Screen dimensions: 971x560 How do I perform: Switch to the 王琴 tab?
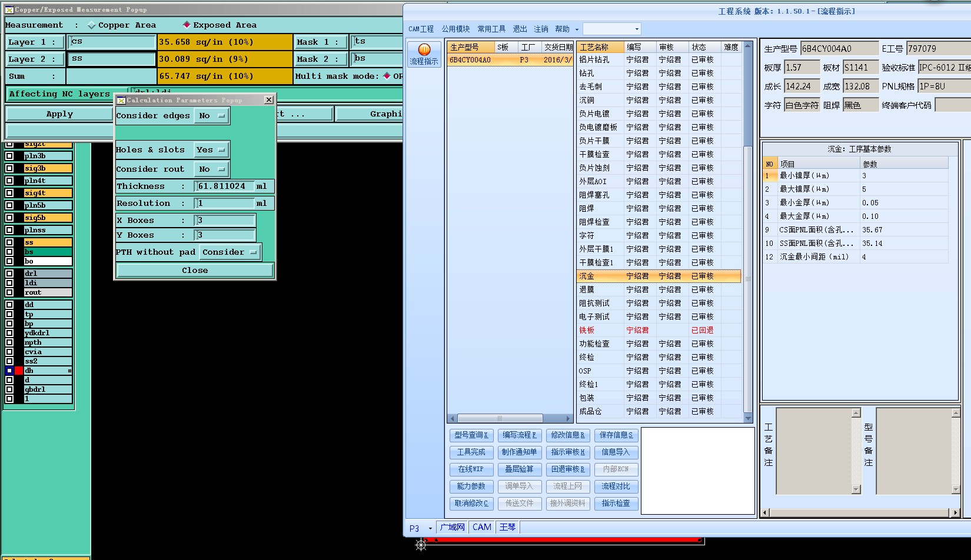pos(507,527)
